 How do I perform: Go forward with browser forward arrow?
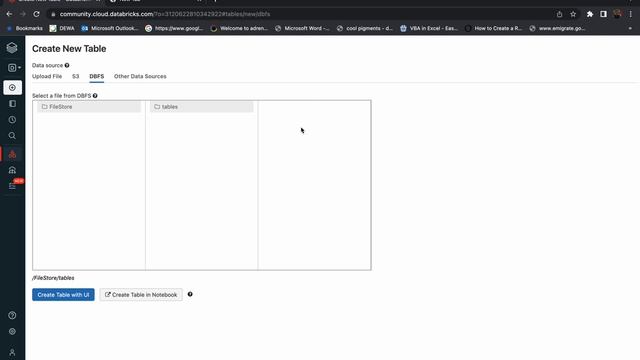point(23,14)
